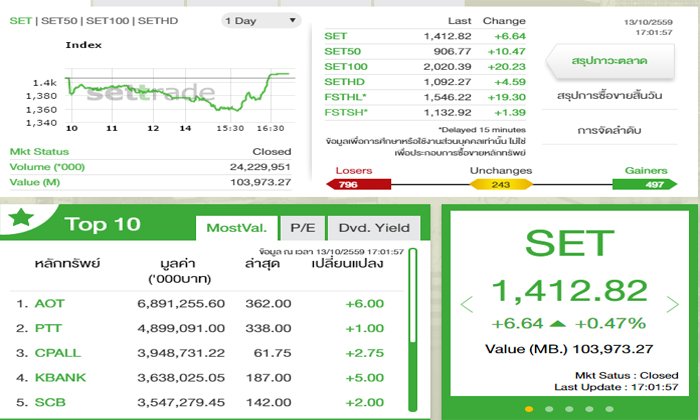700x420 pixels.
Task: Select the first yellow carousel dot
Action: [x=529, y=409]
